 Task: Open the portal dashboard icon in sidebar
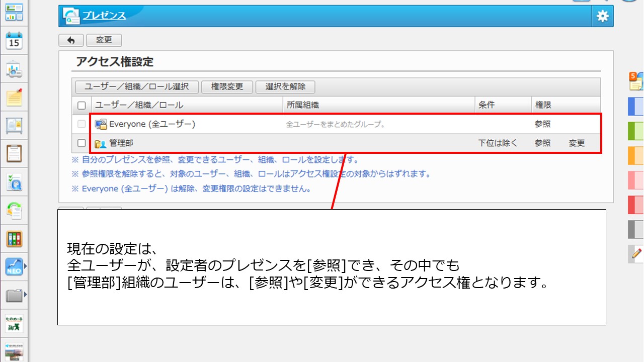click(14, 12)
